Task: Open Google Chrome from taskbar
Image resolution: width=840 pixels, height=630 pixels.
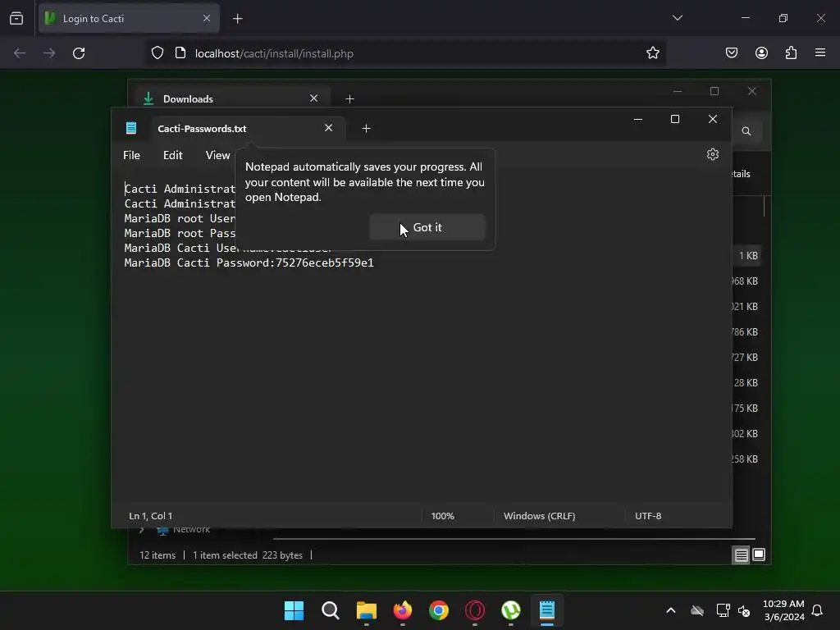Action: 439,610
